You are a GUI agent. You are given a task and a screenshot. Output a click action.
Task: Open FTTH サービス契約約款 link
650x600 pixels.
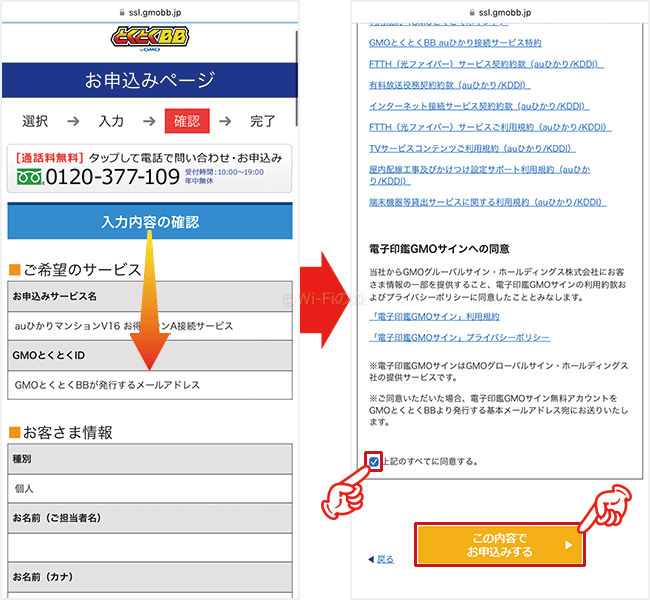pyautogui.click(x=486, y=64)
